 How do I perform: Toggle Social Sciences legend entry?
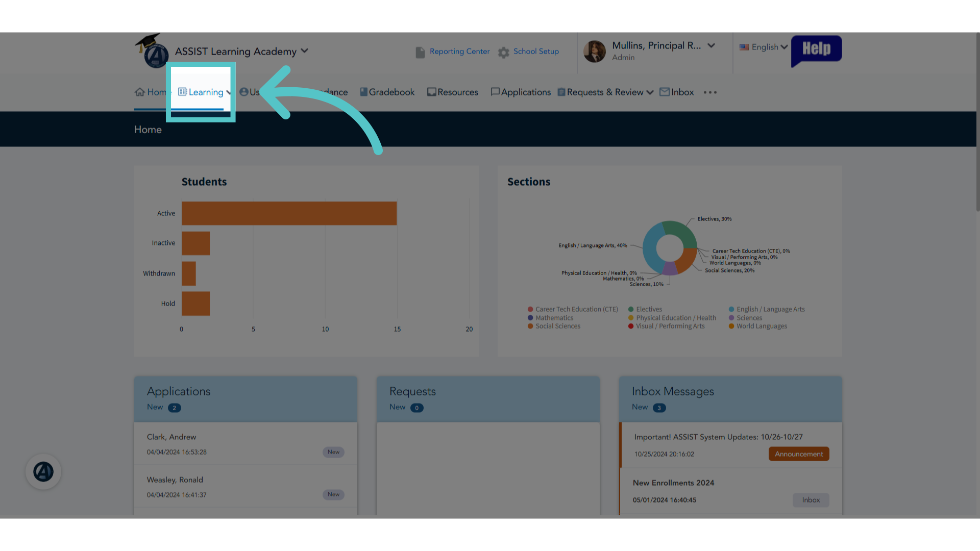tap(554, 327)
